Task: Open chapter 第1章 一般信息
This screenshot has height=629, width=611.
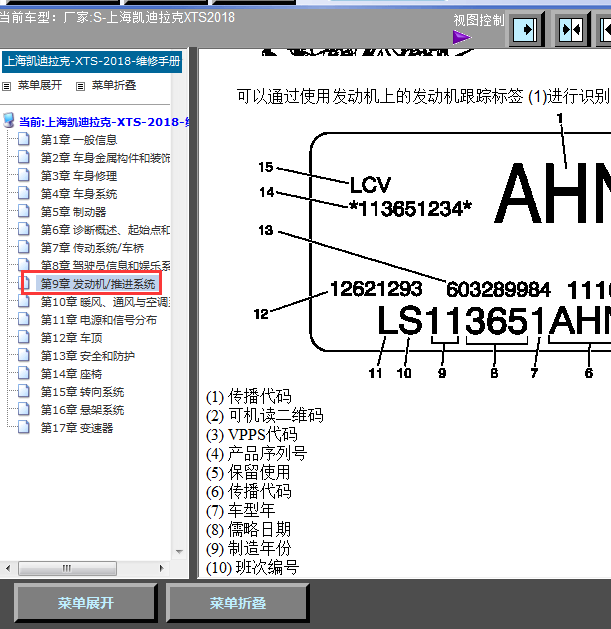Action: [x=79, y=140]
